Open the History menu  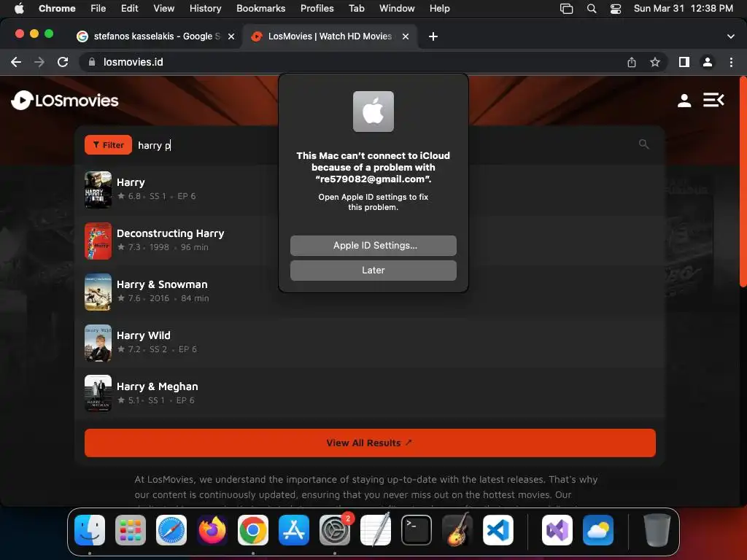pos(205,9)
